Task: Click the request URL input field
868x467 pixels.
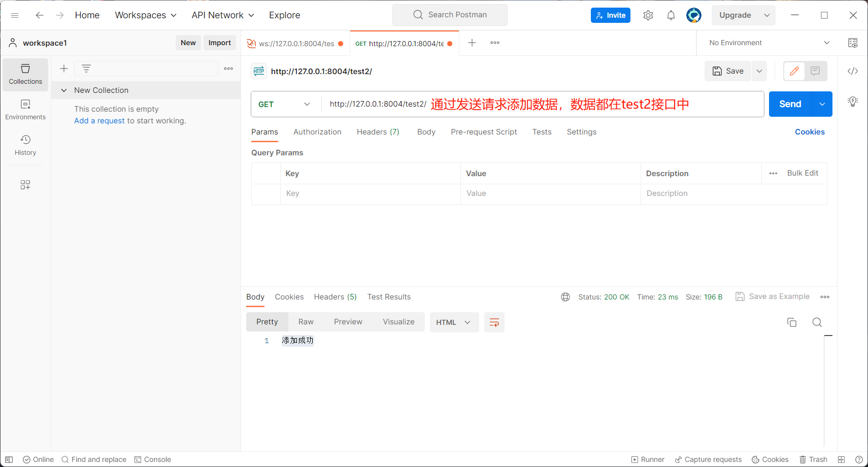Action: coord(542,104)
